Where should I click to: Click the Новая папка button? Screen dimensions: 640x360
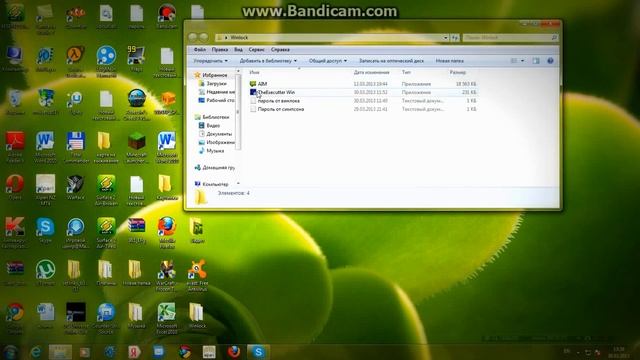pyautogui.click(x=449, y=61)
